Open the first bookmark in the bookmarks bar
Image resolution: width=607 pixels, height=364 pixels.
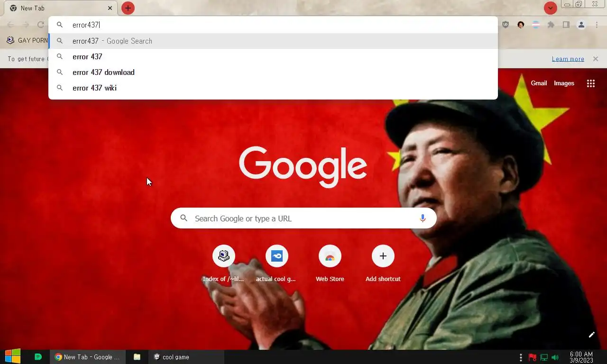click(x=27, y=40)
